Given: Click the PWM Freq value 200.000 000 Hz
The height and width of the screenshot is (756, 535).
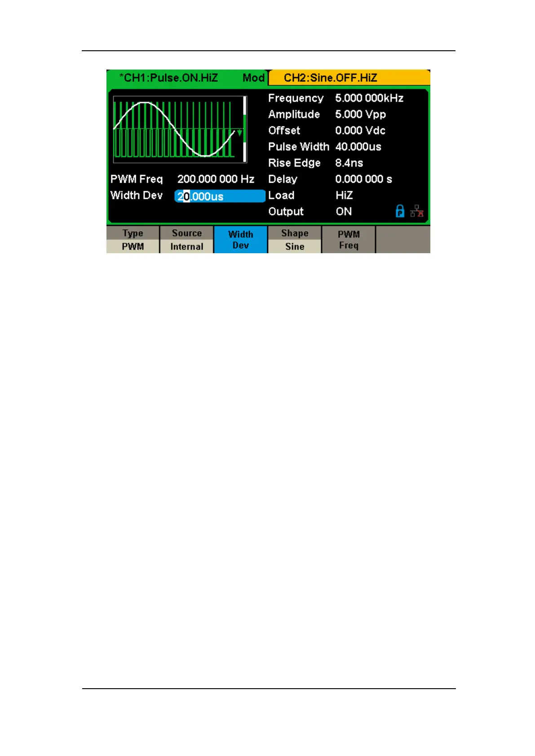Looking at the screenshot, I should [x=216, y=179].
